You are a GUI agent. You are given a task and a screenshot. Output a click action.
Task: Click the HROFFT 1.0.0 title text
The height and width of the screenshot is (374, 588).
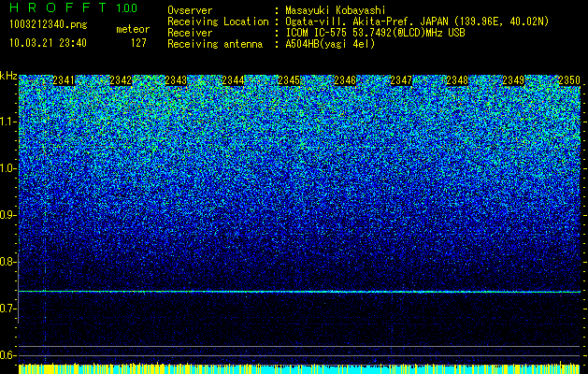pos(73,7)
